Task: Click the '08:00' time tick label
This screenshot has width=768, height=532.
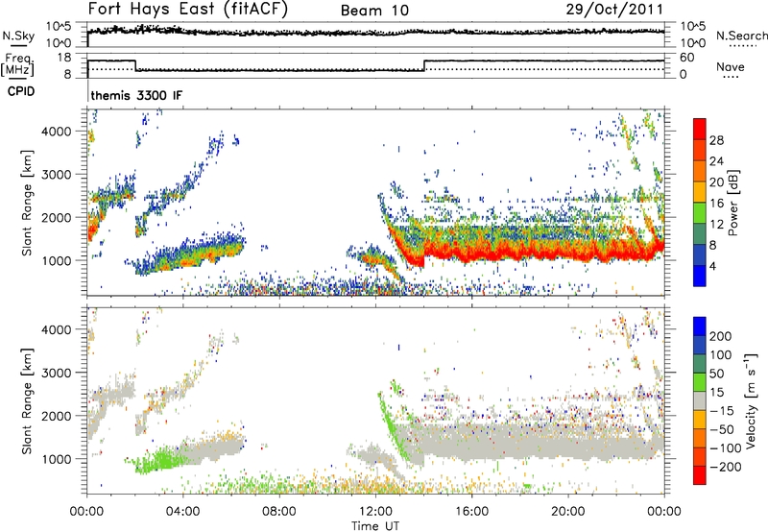Action: click(x=279, y=512)
